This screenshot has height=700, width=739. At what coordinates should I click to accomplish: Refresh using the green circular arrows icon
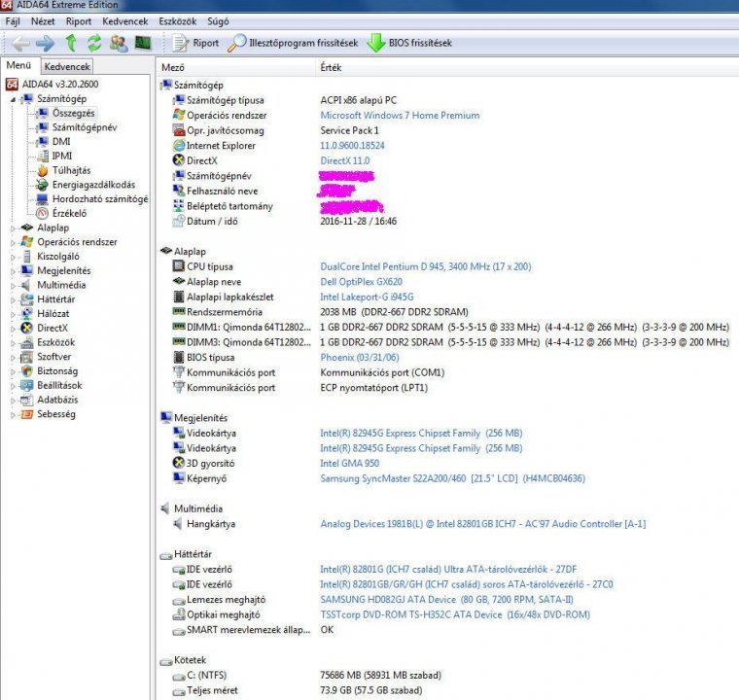94,43
